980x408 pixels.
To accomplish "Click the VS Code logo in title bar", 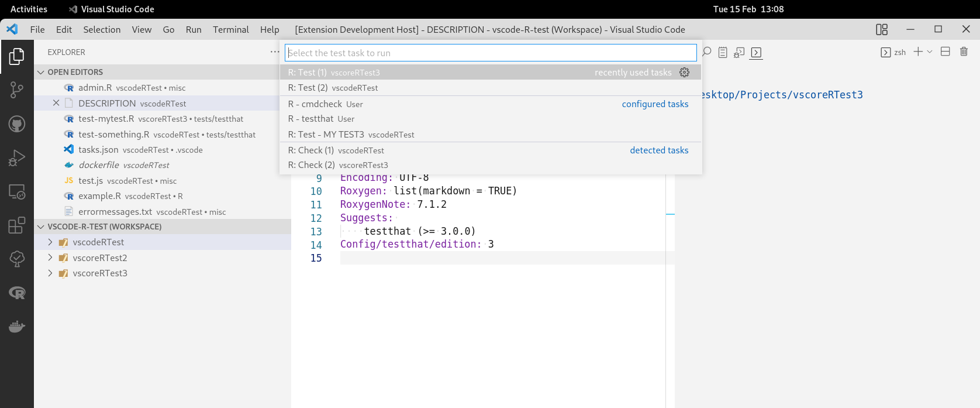I will click(x=12, y=29).
